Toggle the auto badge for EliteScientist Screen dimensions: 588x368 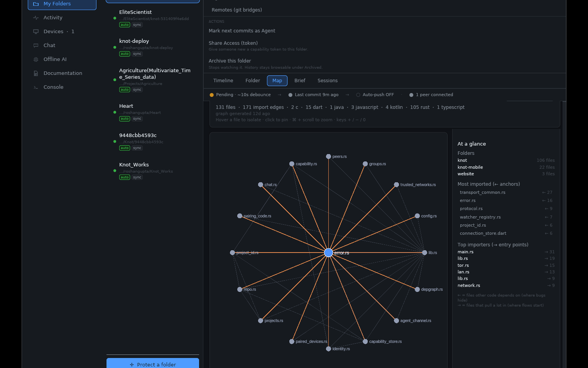point(125,25)
